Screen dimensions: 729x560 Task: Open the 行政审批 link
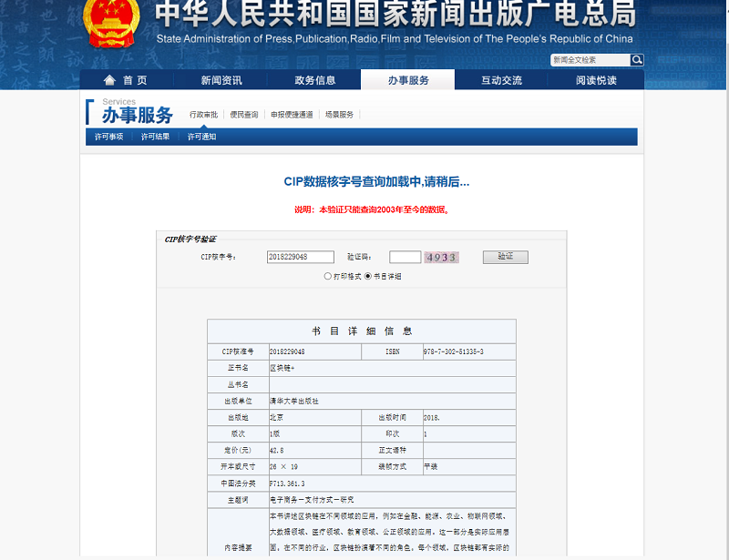(x=203, y=115)
